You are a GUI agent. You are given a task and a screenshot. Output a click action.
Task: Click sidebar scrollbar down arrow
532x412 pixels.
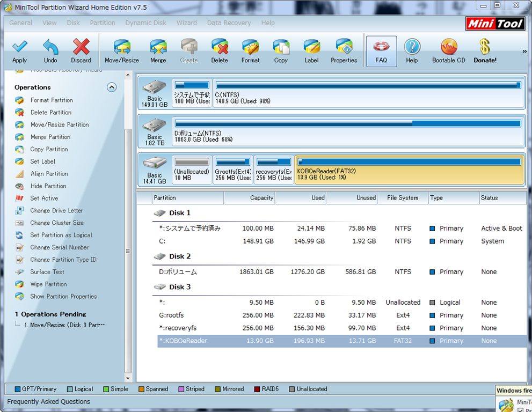coord(128,378)
